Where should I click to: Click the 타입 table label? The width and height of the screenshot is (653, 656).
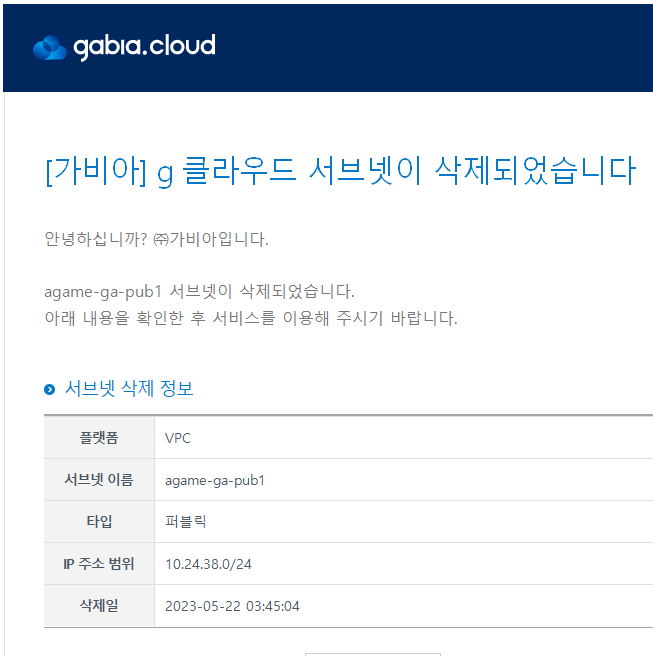(99, 522)
